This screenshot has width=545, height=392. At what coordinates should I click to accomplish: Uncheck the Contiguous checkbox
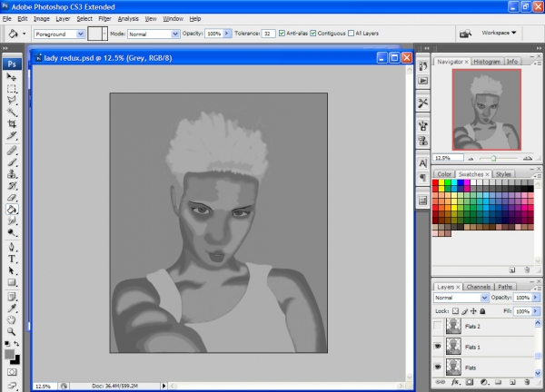coord(313,34)
